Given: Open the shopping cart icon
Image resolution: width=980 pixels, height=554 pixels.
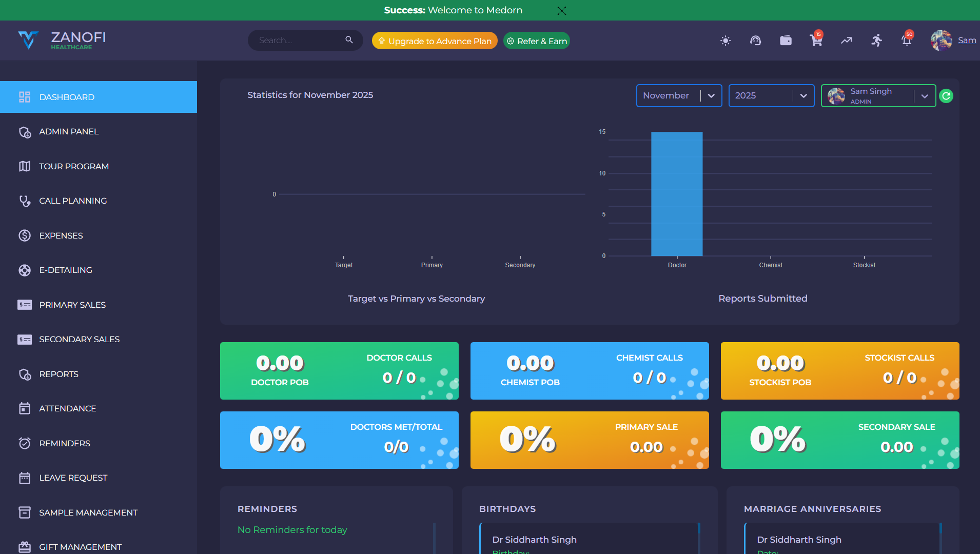Looking at the screenshot, I should pos(816,41).
